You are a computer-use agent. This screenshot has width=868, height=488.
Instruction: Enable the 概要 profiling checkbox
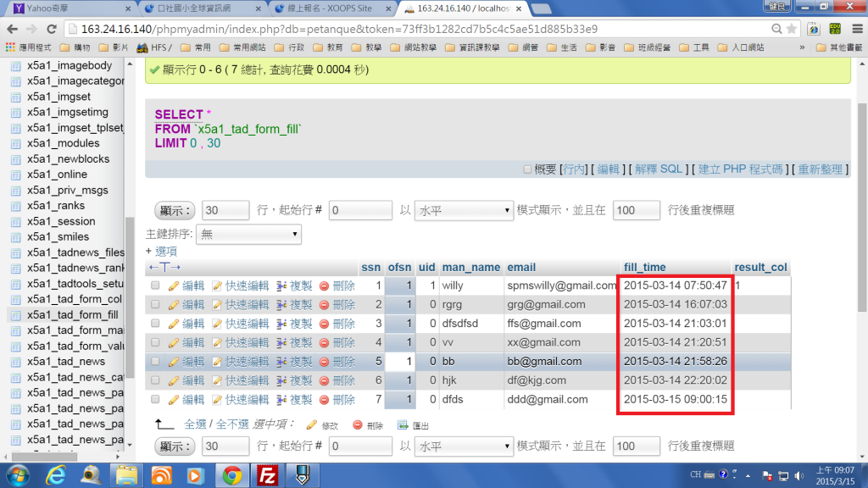[527, 169]
